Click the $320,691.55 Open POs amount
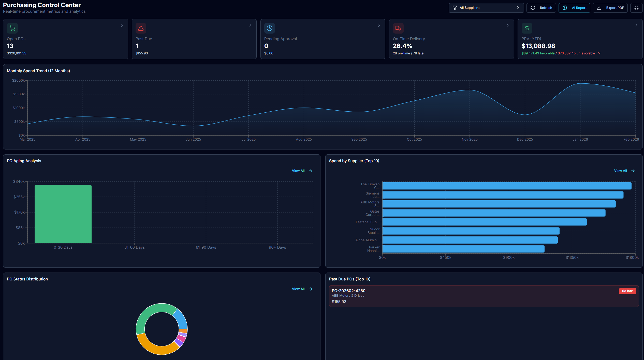644x360 pixels. 17,53
